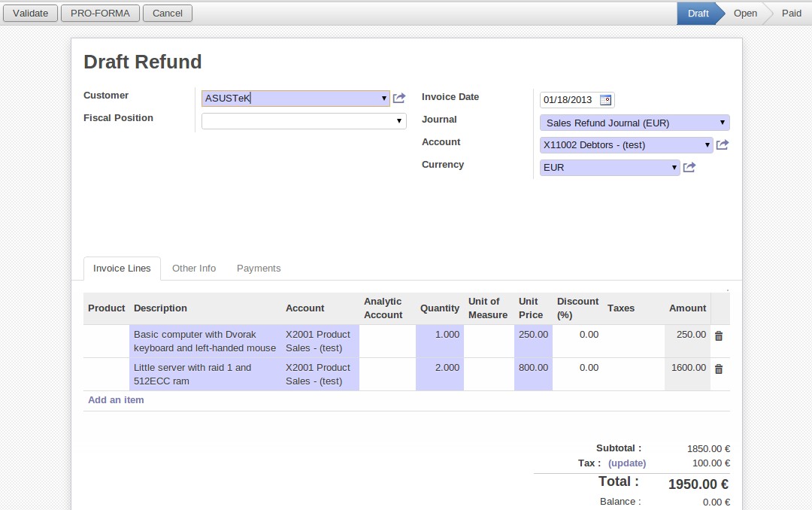812x510 pixels.
Task: Open the Fiscal Position dropdown
Action: click(304, 121)
